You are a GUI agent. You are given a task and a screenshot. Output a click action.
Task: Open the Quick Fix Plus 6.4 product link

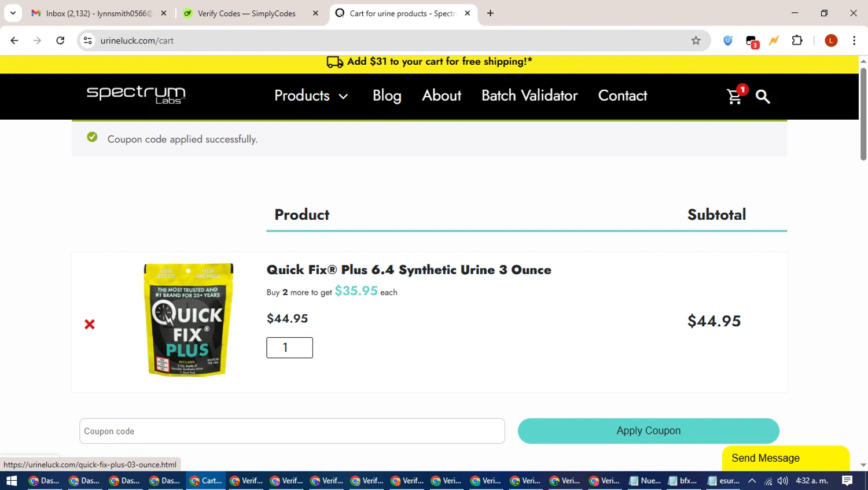point(409,270)
